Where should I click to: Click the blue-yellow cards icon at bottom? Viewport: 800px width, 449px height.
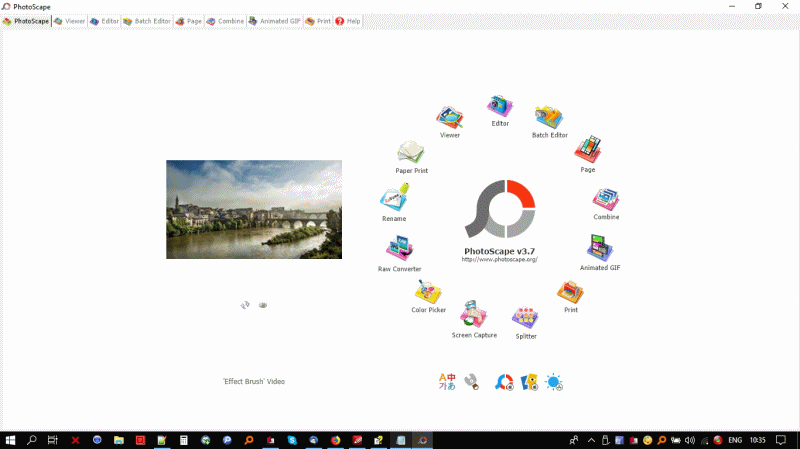pos(529,382)
